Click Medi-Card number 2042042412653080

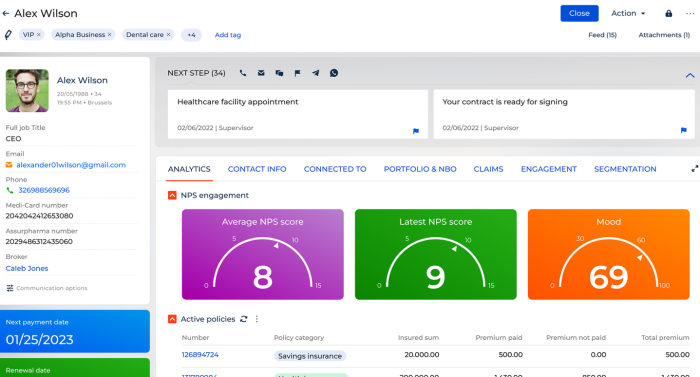click(x=39, y=216)
